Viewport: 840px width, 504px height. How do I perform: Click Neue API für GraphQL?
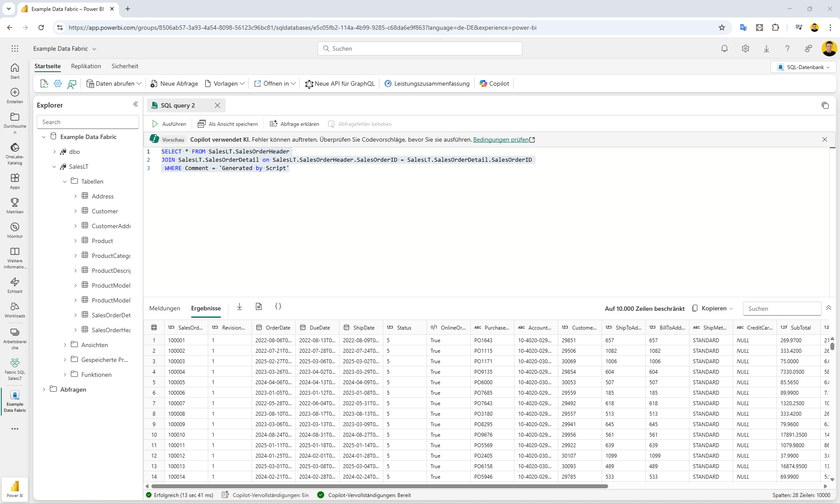click(x=340, y=83)
